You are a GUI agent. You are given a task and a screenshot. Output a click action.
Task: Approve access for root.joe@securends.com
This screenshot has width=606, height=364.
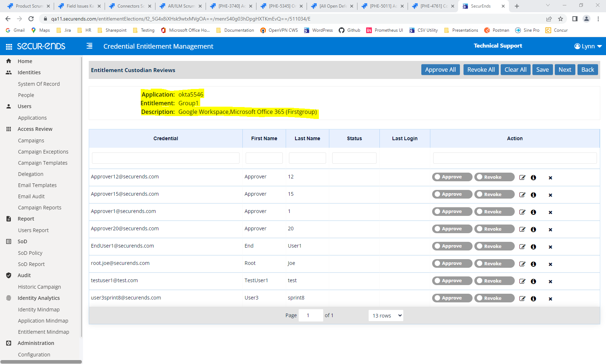coord(452,263)
